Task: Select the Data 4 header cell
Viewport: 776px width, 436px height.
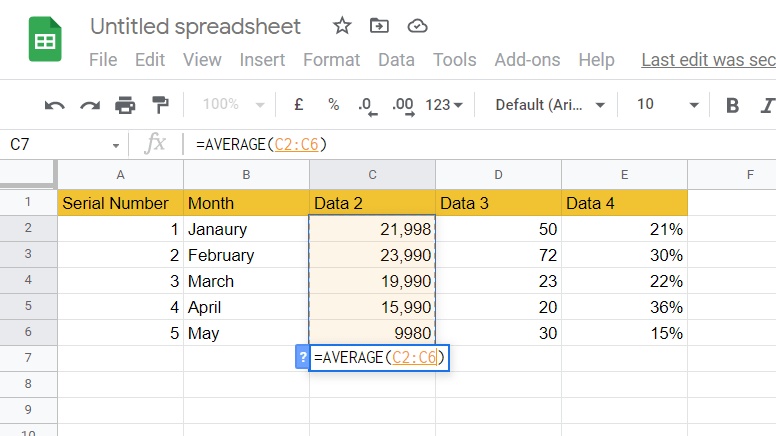Action: [624, 203]
